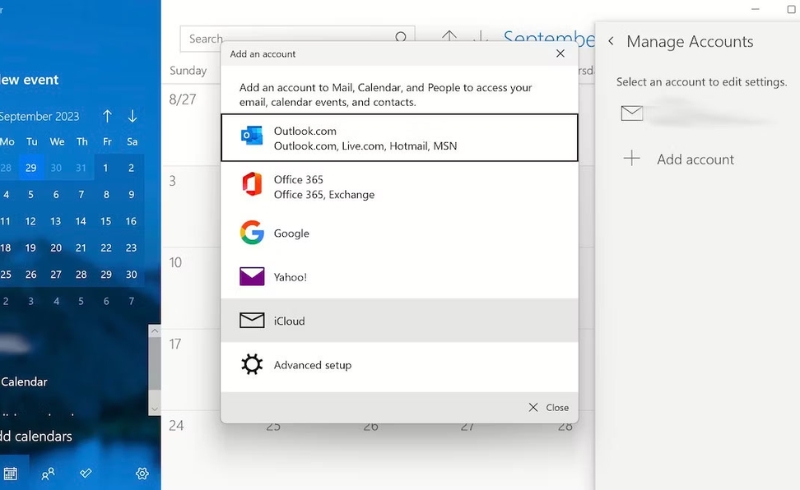Go to previous month in mini calendar
800x490 pixels.
click(107, 116)
